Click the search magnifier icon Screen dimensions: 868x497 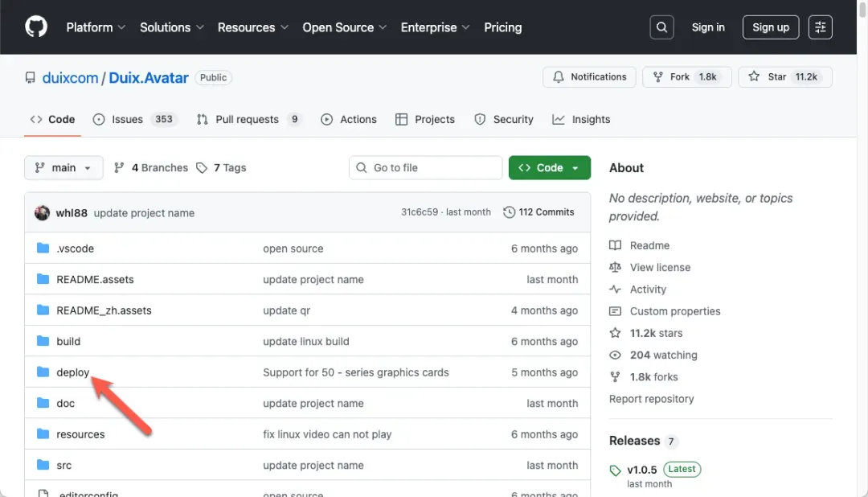point(661,27)
